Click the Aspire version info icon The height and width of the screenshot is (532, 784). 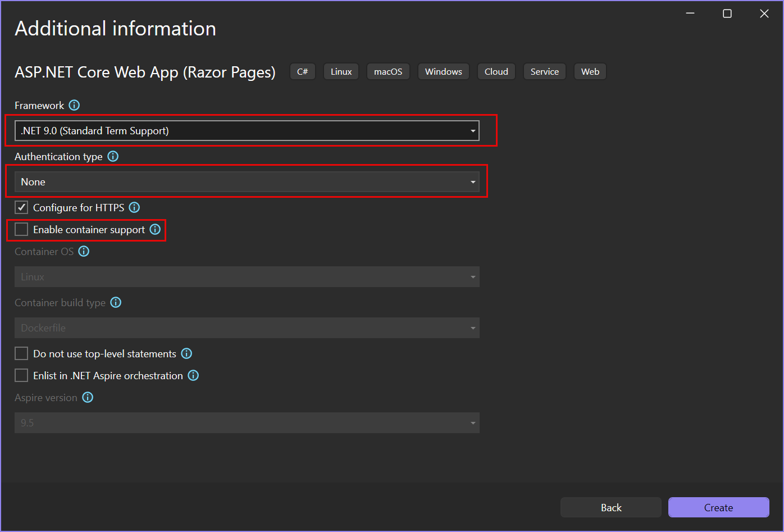click(x=88, y=397)
